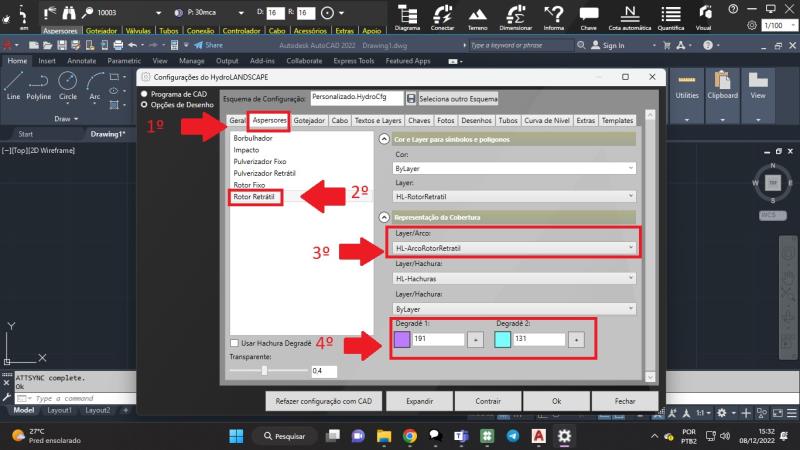Collapse Cor e Layer para símbolos section

(x=384, y=139)
